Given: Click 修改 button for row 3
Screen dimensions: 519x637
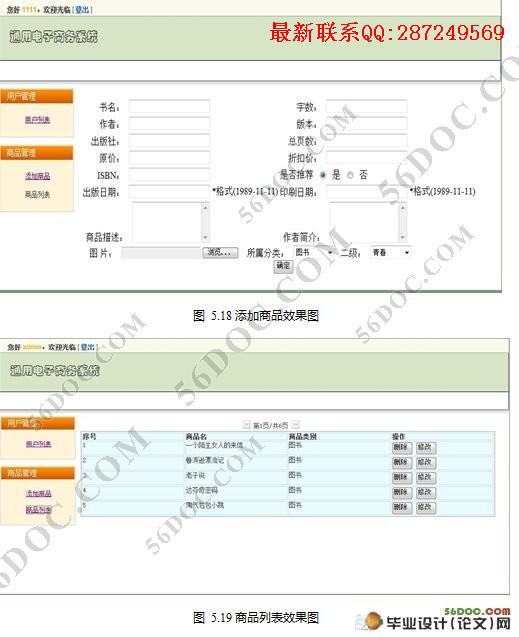Looking at the screenshot, I should pyautogui.click(x=426, y=477).
